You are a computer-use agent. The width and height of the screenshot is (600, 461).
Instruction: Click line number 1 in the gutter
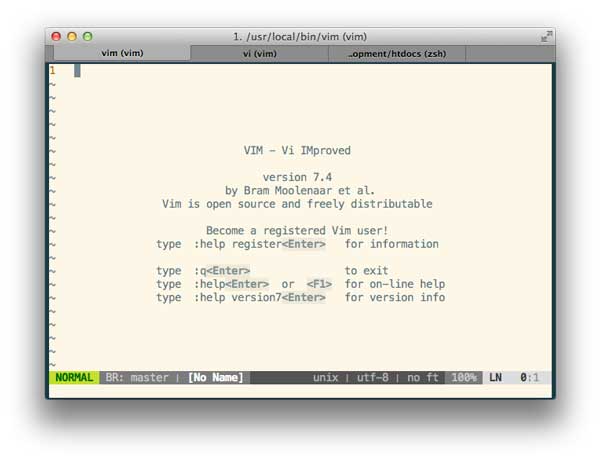(x=52, y=70)
